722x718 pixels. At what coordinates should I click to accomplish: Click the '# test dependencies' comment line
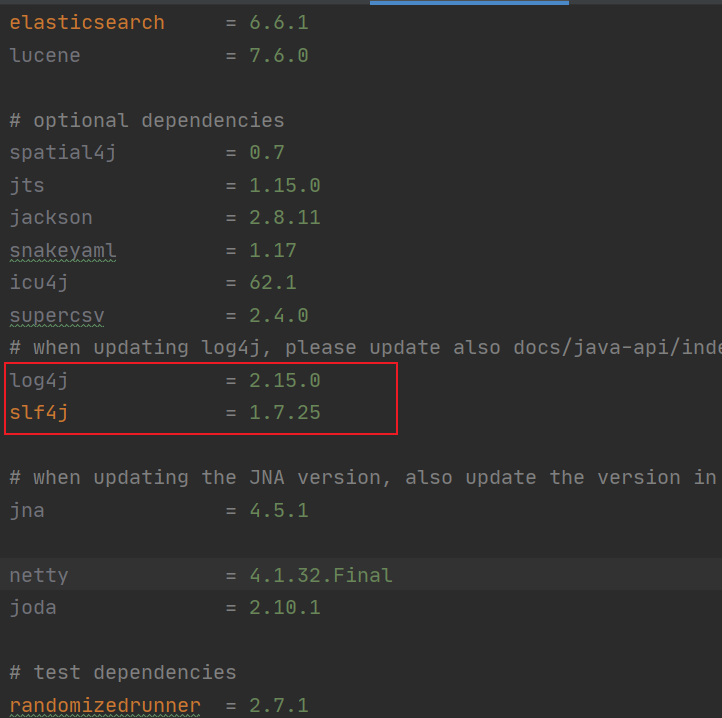coord(123,672)
